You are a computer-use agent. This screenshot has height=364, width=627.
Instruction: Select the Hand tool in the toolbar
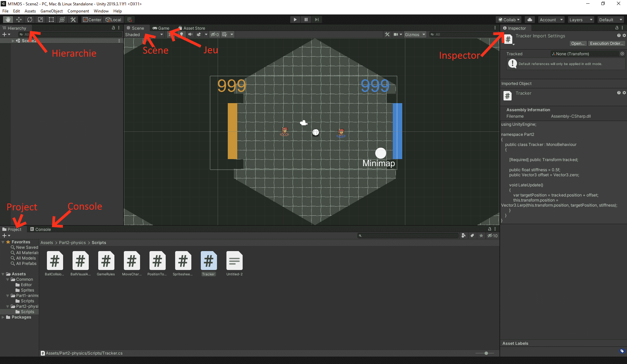pyautogui.click(x=8, y=20)
